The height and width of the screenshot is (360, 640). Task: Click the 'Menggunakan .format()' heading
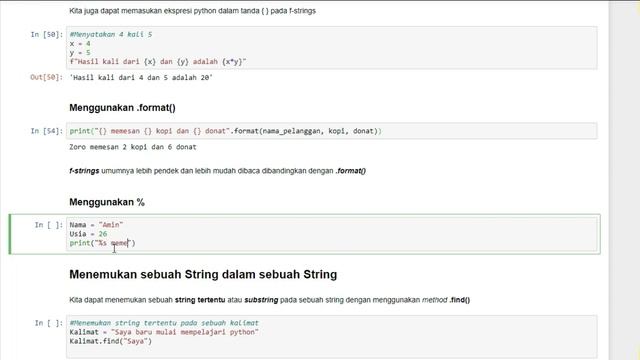[x=122, y=108]
